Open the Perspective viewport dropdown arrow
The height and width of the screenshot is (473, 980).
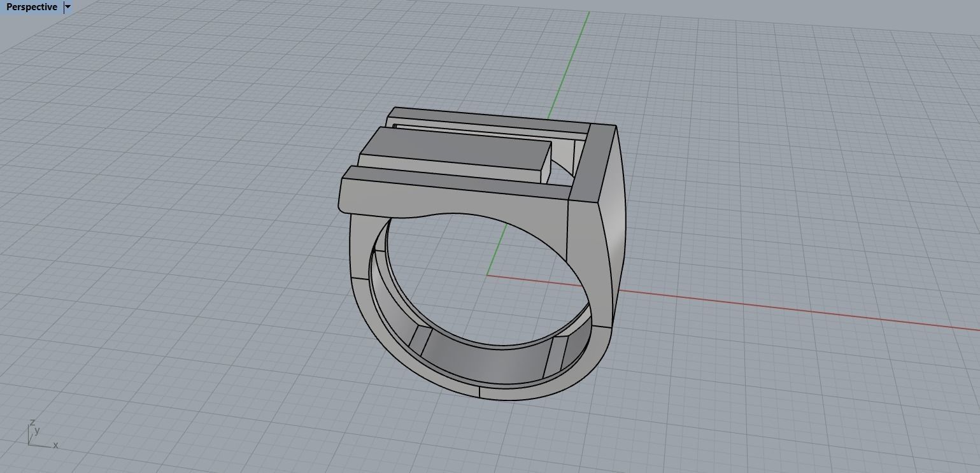pyautogui.click(x=68, y=7)
